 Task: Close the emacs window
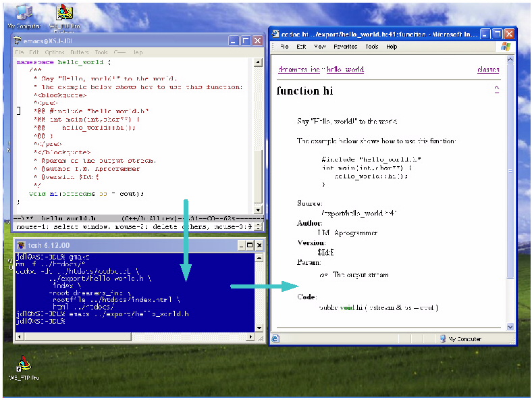[258, 41]
